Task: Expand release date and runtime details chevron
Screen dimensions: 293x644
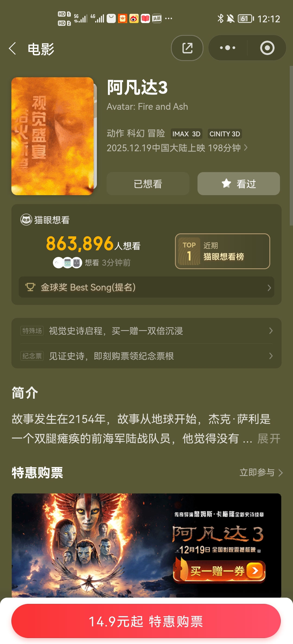Action: (x=246, y=147)
